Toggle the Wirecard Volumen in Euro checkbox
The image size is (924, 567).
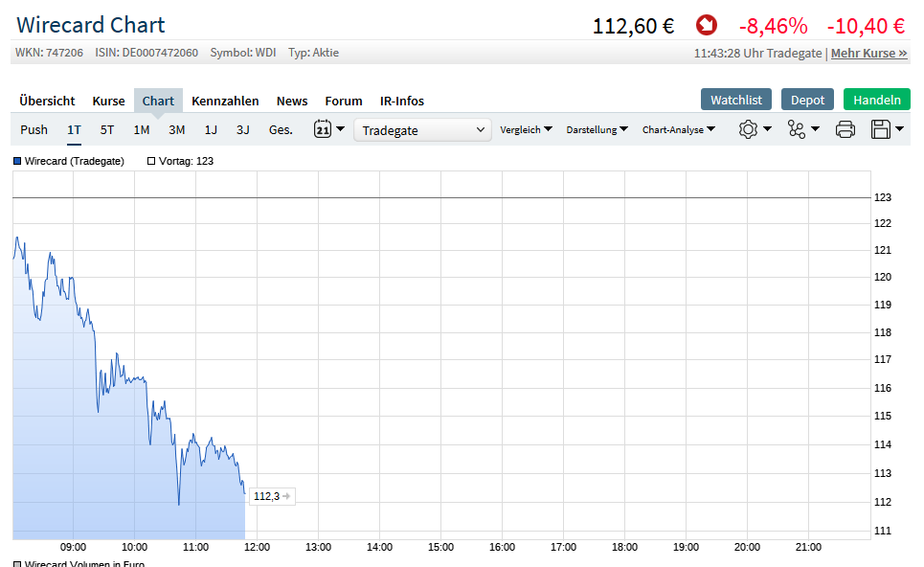pyautogui.click(x=17, y=564)
